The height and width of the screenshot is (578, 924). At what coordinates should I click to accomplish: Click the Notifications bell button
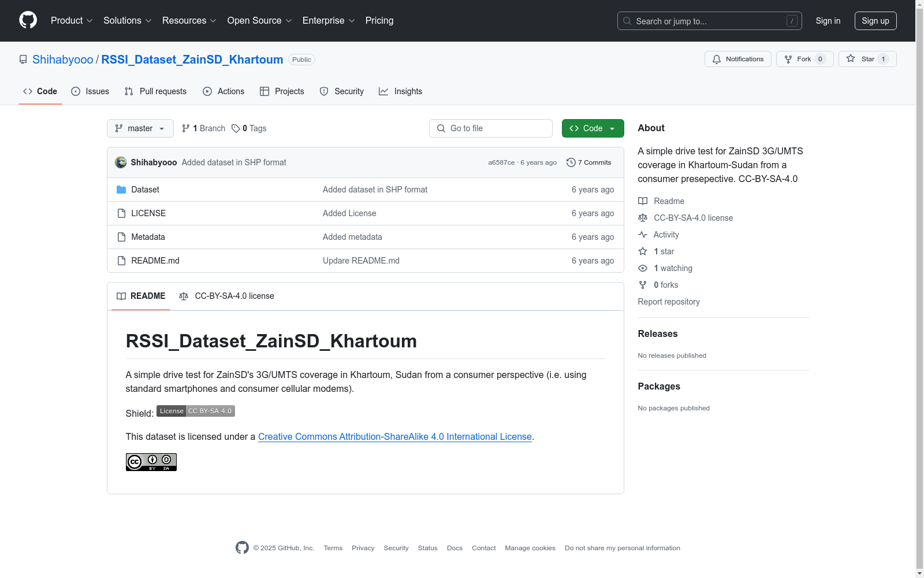tap(737, 59)
